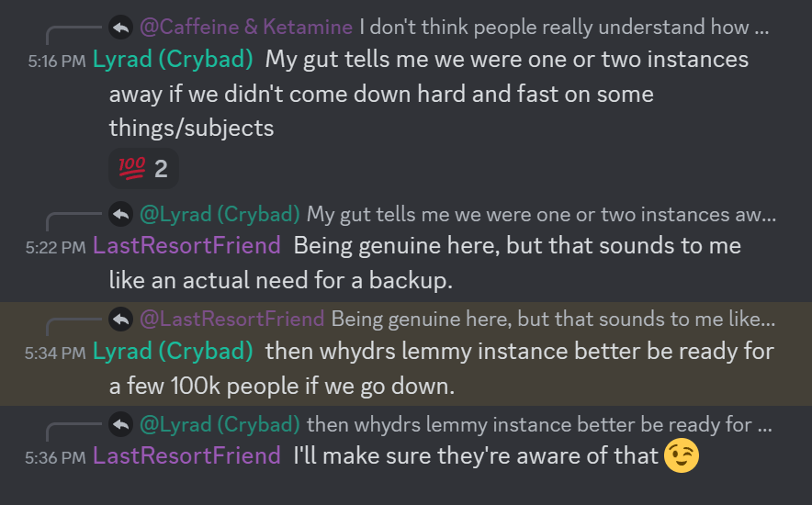Click the reply arrow icon above the 5:22 PM message
Image resolution: width=812 pixels, height=505 pixels.
click(120, 214)
